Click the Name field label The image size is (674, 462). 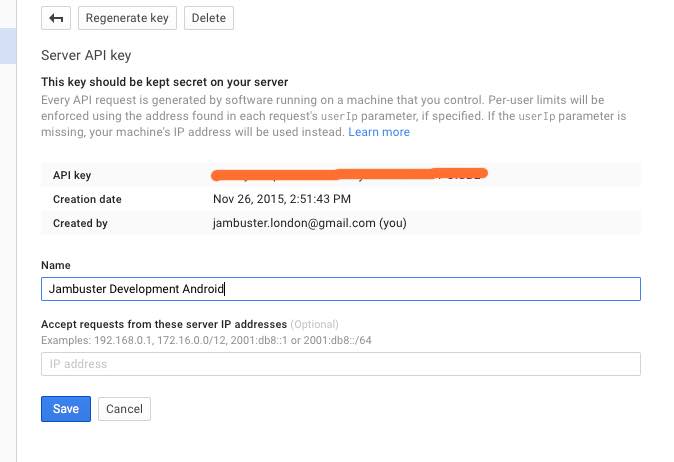(x=57, y=265)
